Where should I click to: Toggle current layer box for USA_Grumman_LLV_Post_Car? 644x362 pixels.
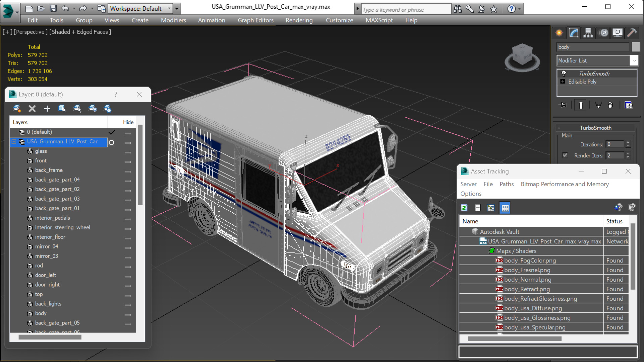coord(112,142)
